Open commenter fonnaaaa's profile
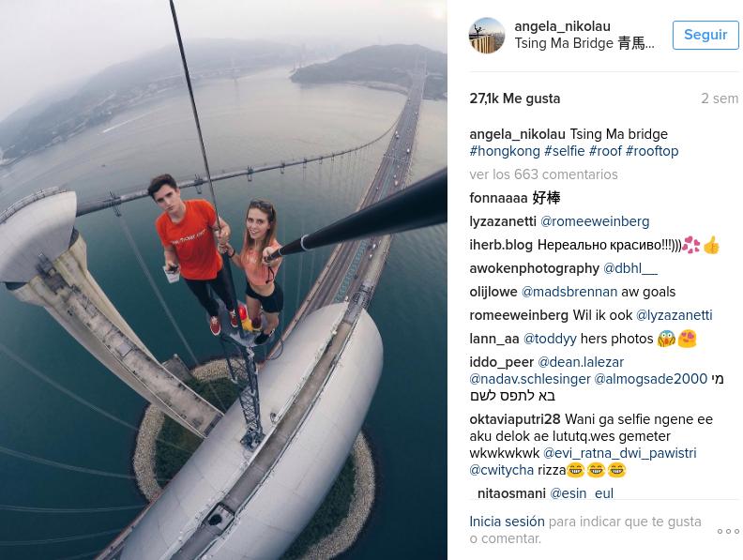Screen dimensions: 743x560 [498, 198]
